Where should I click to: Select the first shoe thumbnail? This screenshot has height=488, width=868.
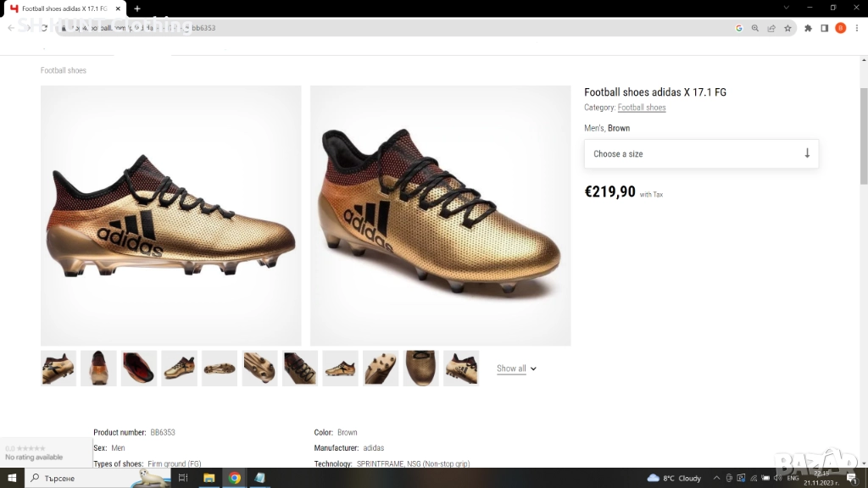(58, 368)
